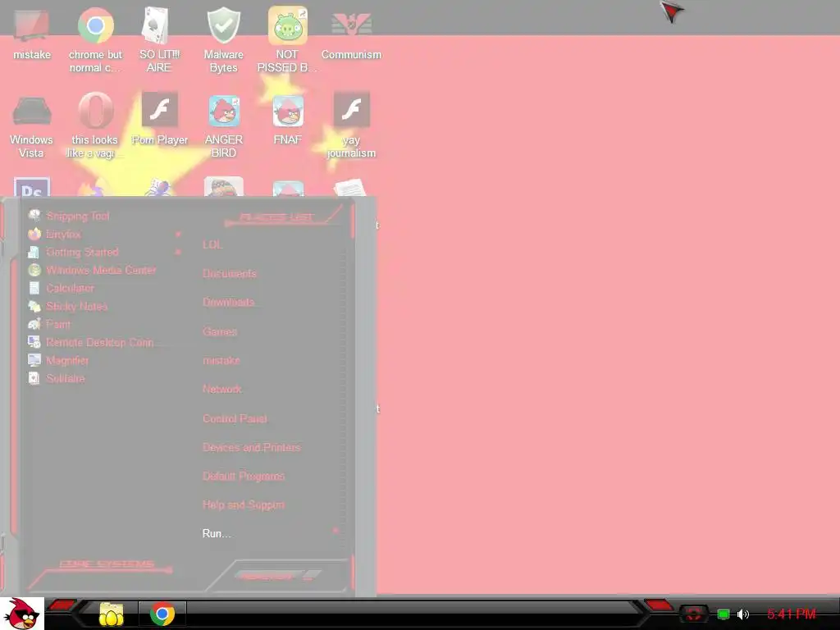840x630 pixels.
Task: Open 'mistake' in Start menu places
Action: coord(221,361)
